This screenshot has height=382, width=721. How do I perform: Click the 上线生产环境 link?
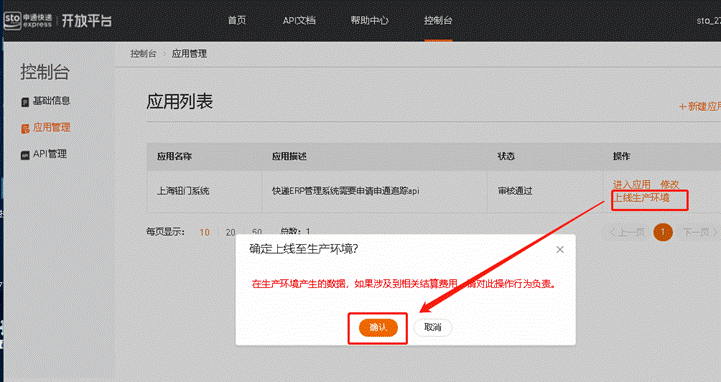point(641,198)
